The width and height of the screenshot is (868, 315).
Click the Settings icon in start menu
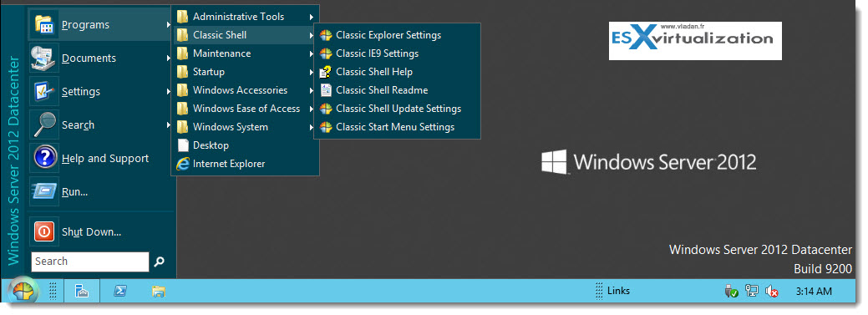(x=43, y=91)
